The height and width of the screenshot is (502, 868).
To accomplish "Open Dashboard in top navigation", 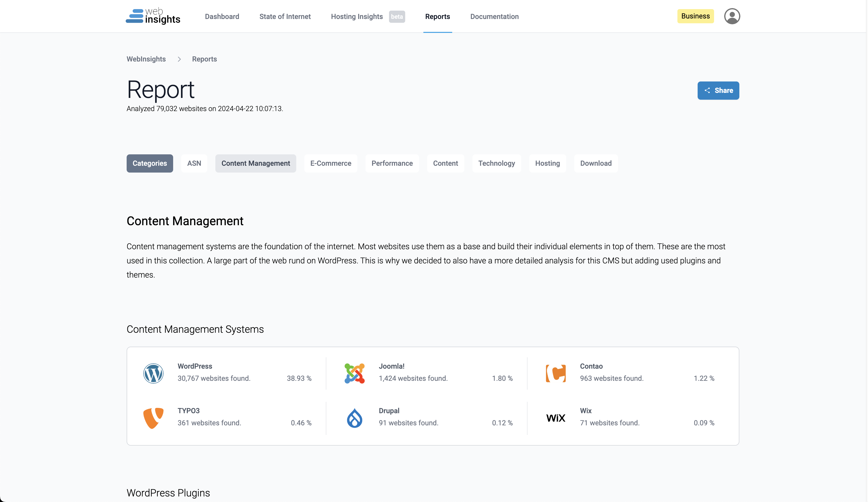I will pos(222,16).
